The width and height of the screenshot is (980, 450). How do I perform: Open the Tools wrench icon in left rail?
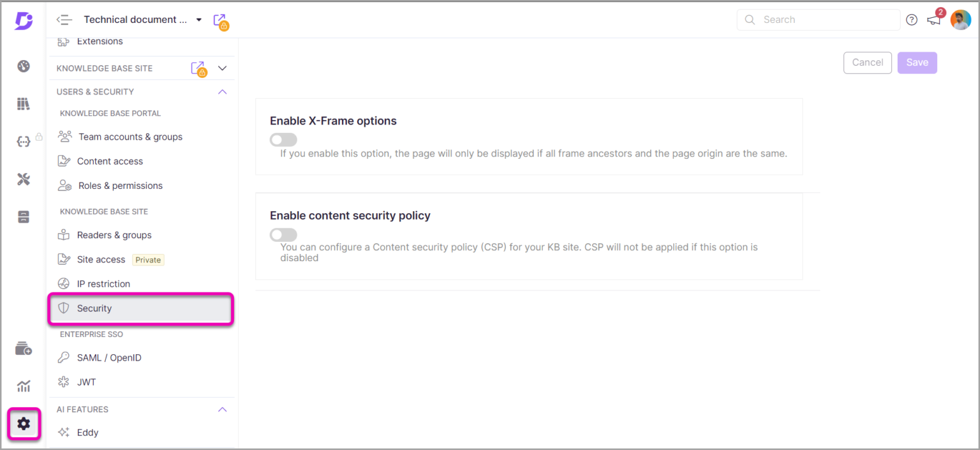pos(24,179)
